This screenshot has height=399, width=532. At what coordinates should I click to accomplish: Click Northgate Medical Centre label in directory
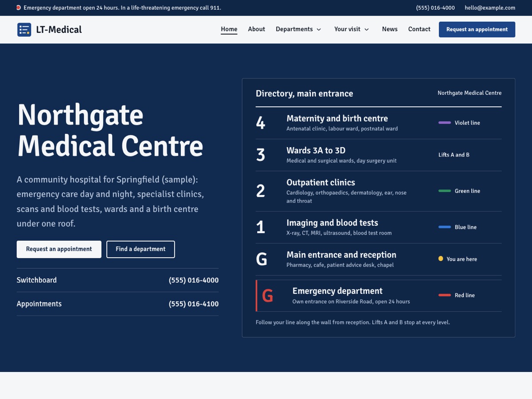coord(469,93)
